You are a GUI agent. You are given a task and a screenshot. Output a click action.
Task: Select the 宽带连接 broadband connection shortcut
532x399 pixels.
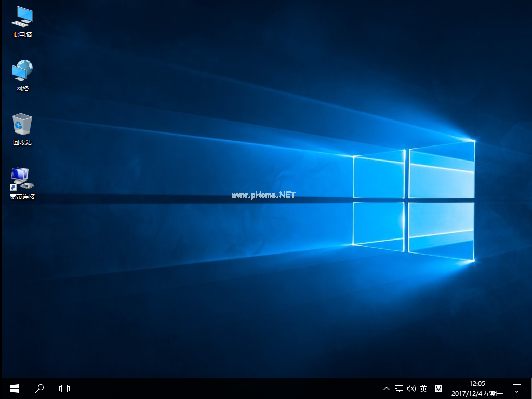click(22, 179)
